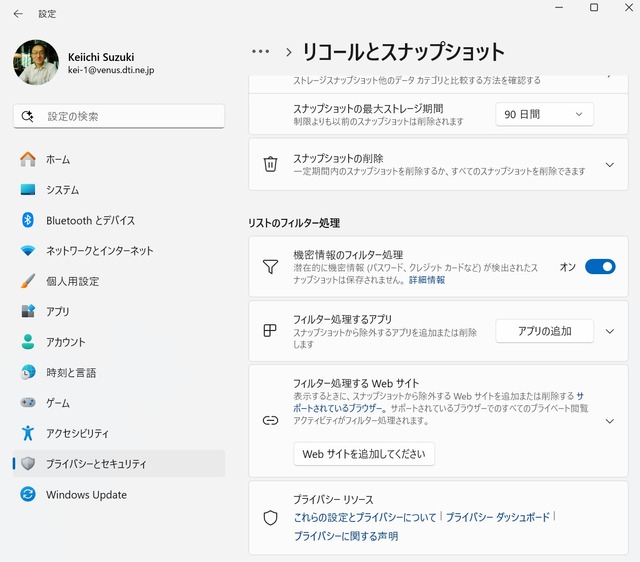Open 個人用設定 category
This screenshot has height=562, width=640.
(118, 281)
